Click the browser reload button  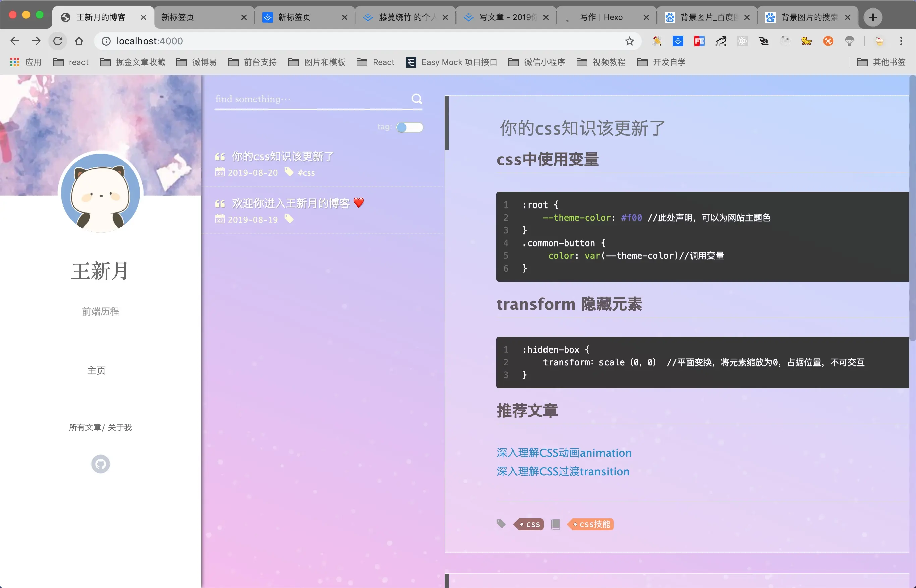[x=58, y=41]
